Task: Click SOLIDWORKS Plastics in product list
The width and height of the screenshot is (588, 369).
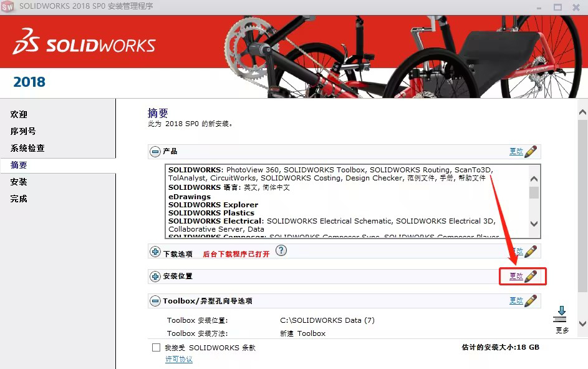Action: point(211,213)
